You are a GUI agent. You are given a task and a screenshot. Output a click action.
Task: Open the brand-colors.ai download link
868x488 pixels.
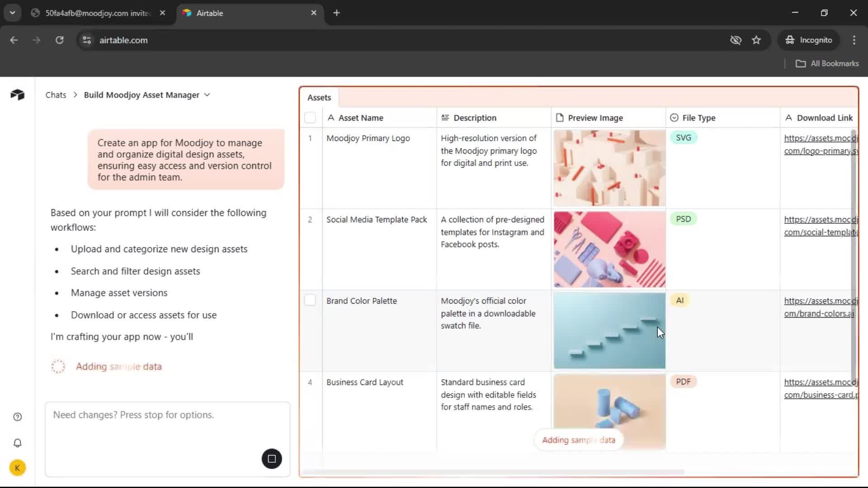pos(820,307)
